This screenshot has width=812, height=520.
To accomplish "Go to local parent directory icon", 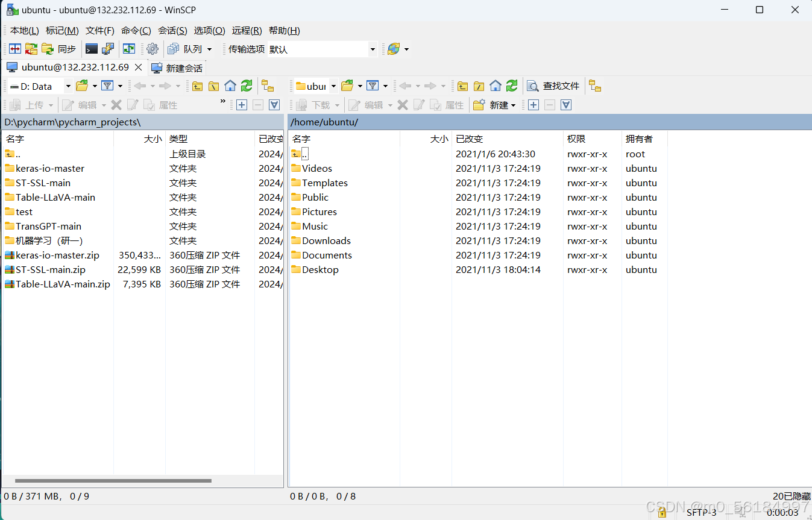I will (197, 86).
